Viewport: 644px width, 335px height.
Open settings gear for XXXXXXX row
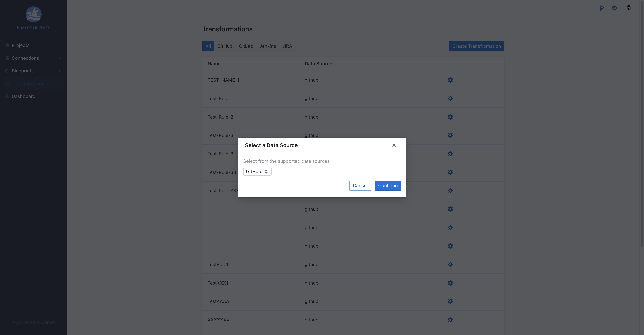pyautogui.click(x=450, y=320)
